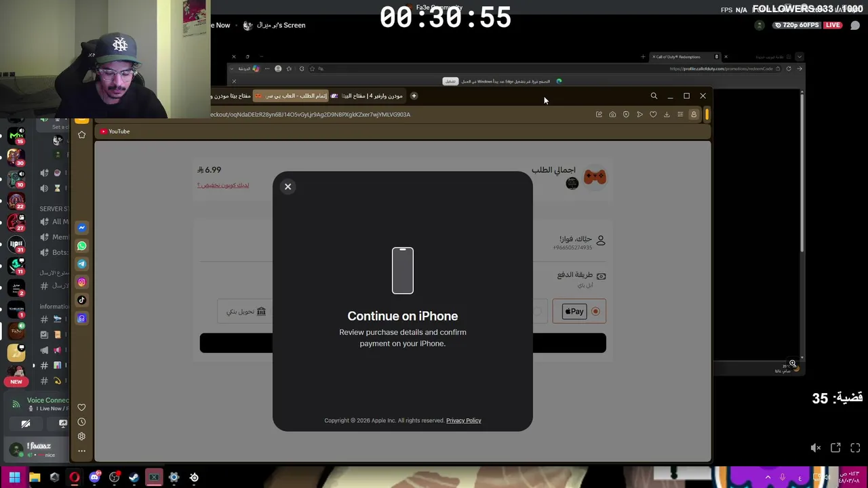Open Opera sidebar heart pinboards icon
Image resolution: width=868 pixels, height=488 pixels.
81,407
